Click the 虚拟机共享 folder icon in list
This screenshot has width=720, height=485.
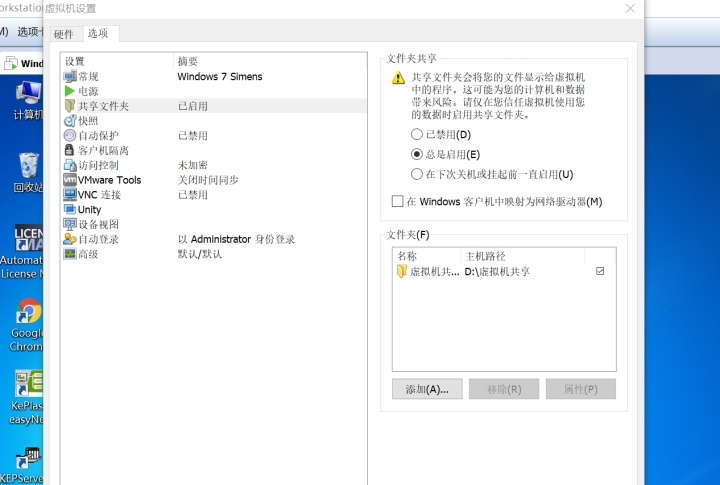[402, 271]
